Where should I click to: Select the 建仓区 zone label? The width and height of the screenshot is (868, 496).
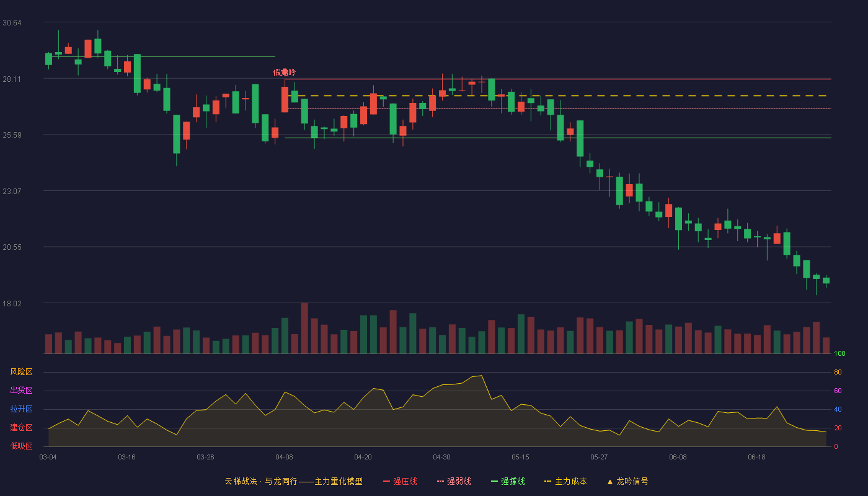click(x=21, y=428)
